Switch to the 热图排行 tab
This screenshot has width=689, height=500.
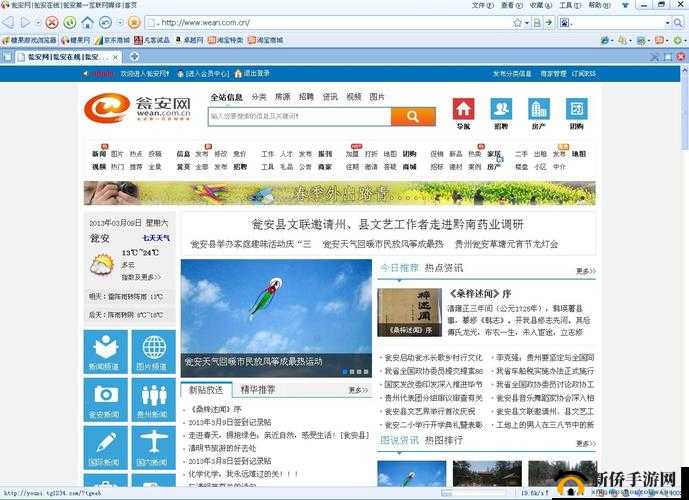(x=444, y=440)
